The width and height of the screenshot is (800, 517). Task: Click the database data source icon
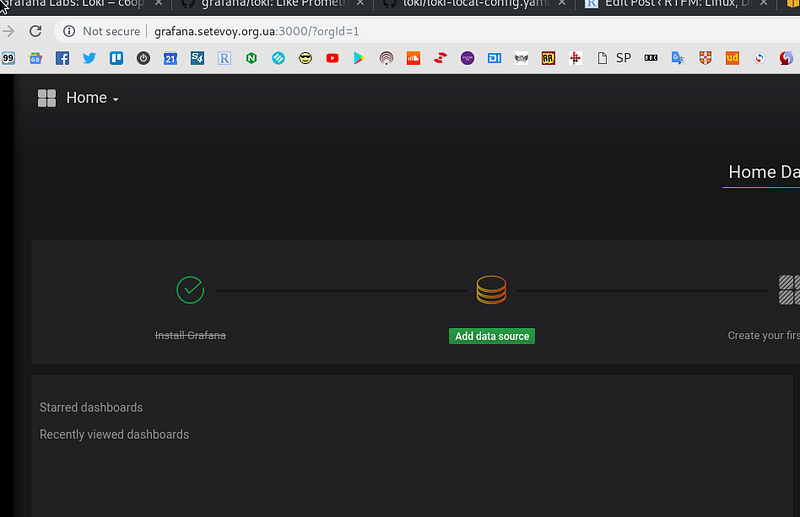pyautogui.click(x=491, y=289)
